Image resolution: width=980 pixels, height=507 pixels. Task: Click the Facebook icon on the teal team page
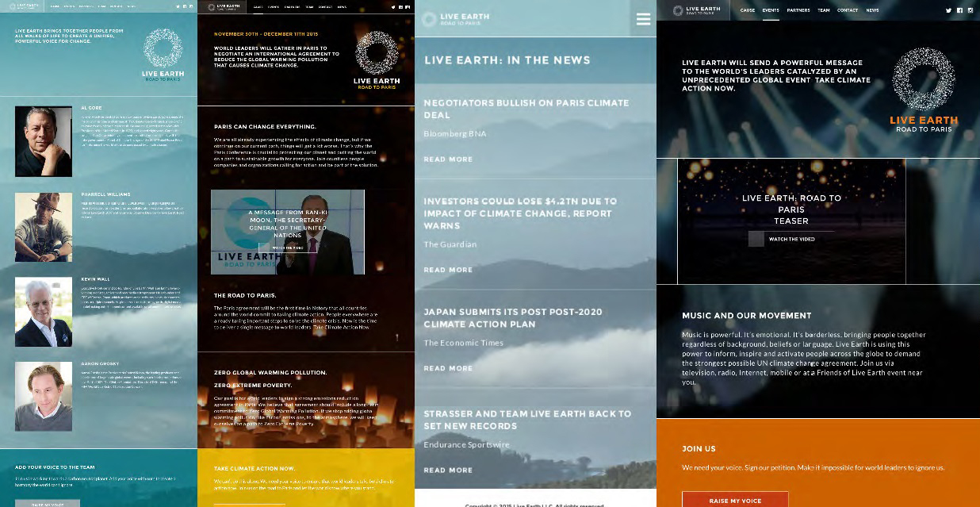[186, 6]
